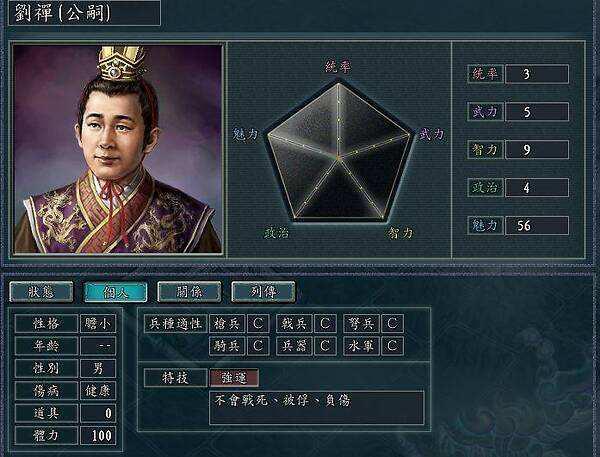Click the 智力 stat value 9
Image resolution: width=600 pixels, height=457 pixels.
(537, 150)
